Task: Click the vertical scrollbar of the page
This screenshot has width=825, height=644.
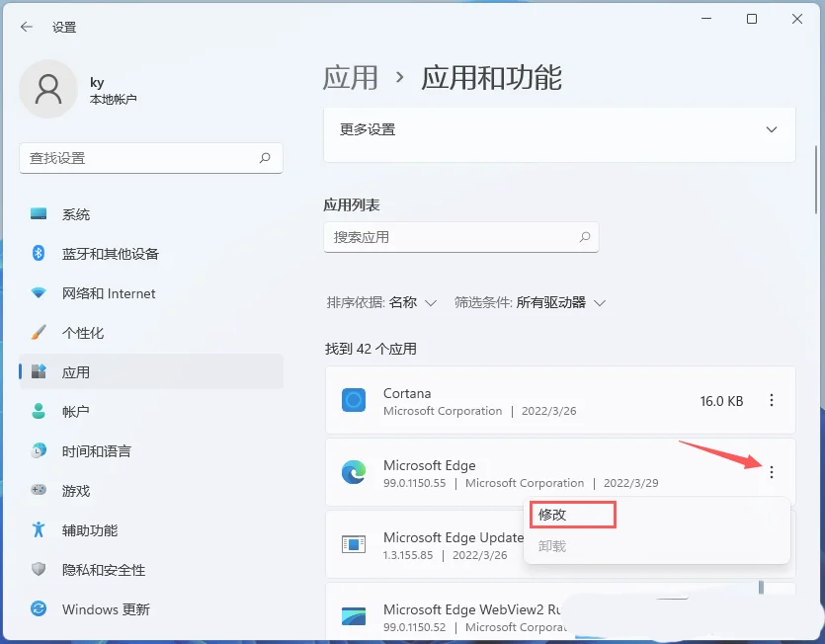Action: point(817,179)
